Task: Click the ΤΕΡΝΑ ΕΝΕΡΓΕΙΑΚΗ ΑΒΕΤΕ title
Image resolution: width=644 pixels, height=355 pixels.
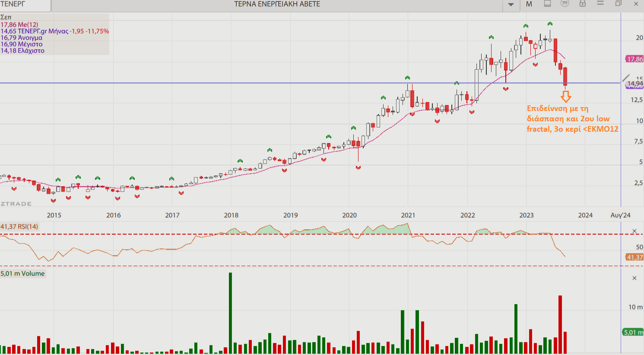Action: click(x=277, y=4)
